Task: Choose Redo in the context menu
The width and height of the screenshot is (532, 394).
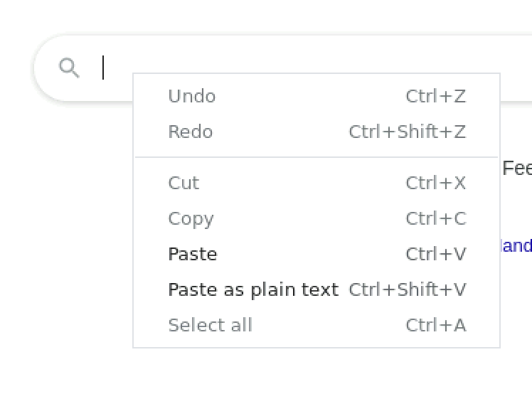Action: [x=191, y=132]
